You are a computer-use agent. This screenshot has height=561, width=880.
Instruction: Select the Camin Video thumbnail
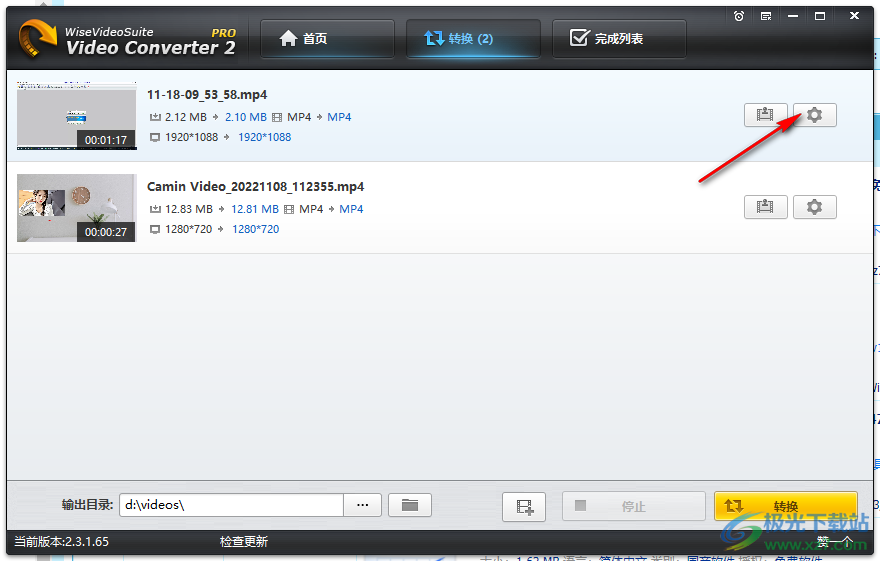(x=76, y=208)
